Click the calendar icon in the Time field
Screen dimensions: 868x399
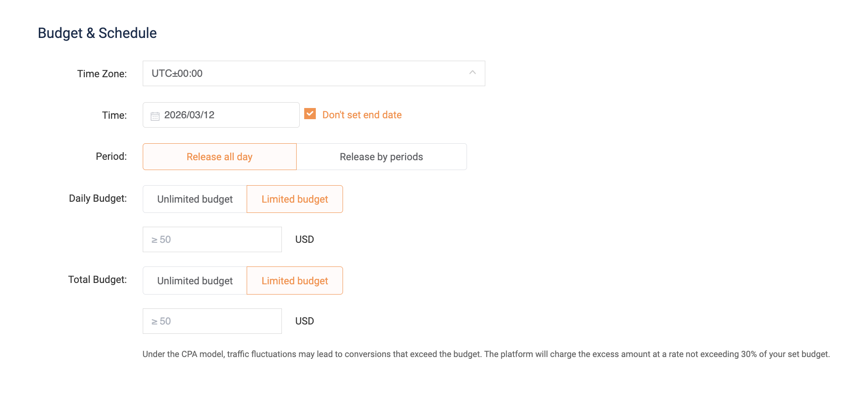click(155, 116)
